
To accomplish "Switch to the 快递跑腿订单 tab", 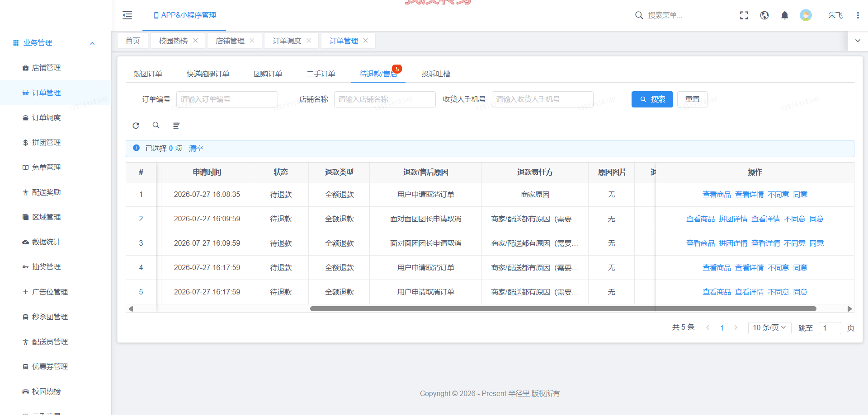I will tap(208, 74).
